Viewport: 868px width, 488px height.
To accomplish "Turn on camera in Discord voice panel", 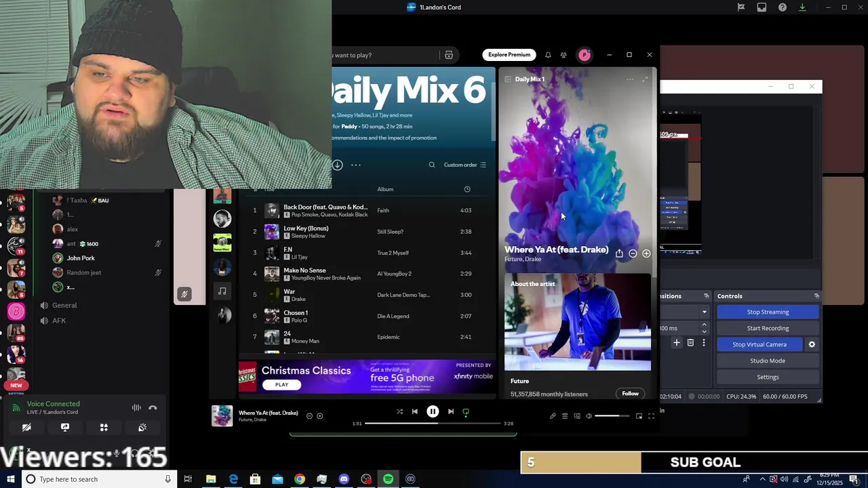I will coord(26,428).
